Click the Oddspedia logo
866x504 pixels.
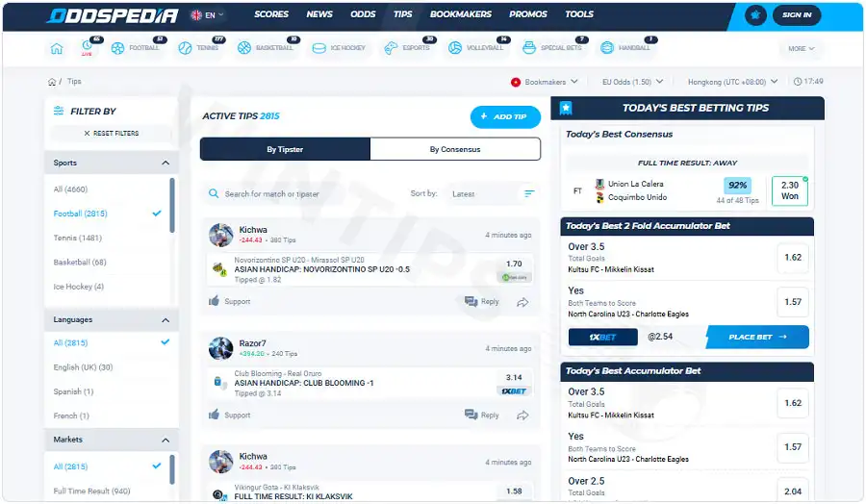pyautogui.click(x=113, y=15)
